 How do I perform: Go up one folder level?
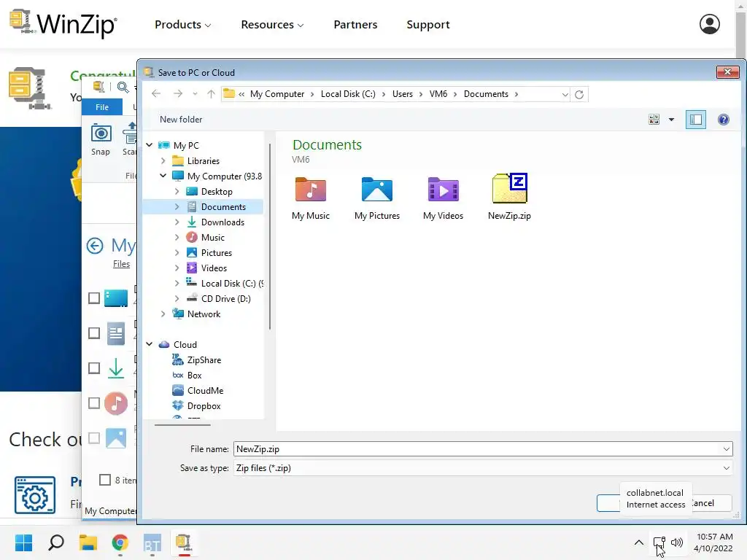coord(211,94)
